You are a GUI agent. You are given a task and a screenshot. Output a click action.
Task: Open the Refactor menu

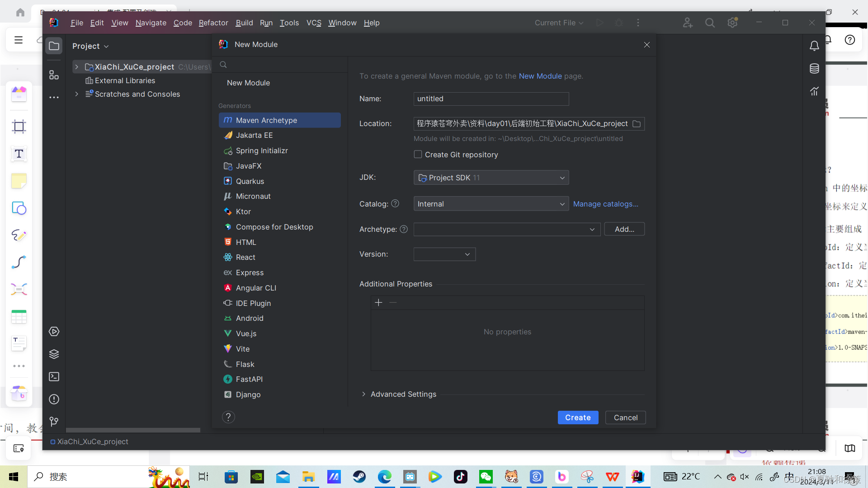coord(213,23)
